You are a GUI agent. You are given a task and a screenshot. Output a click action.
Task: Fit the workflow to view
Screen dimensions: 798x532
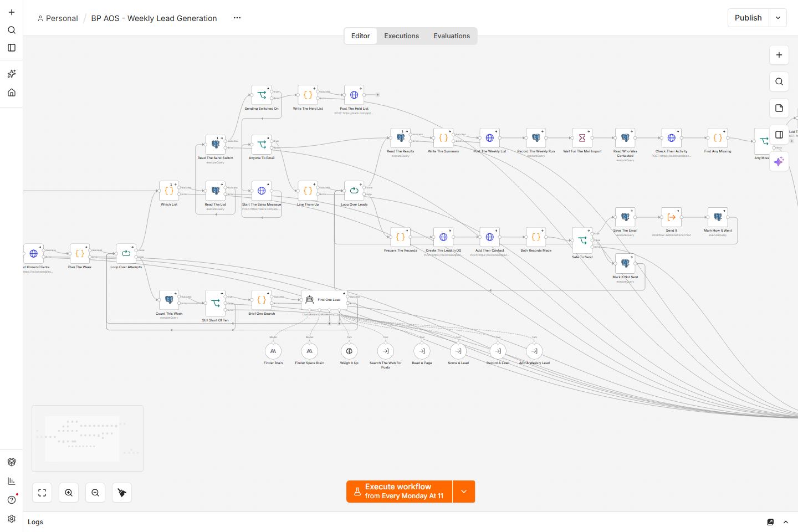42,493
